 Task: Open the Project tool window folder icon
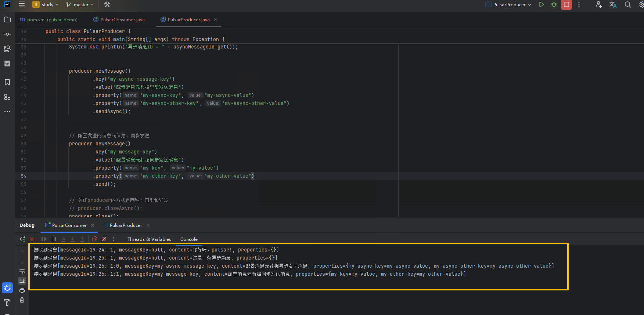click(x=7, y=19)
